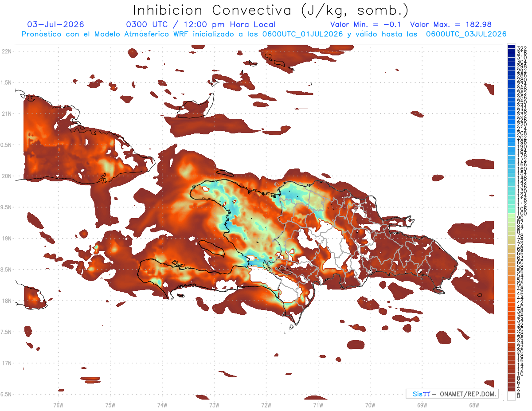Click the initialization time '0600UTC_01JUL2026'
This screenshot has height=411, width=532.
(x=302, y=34)
